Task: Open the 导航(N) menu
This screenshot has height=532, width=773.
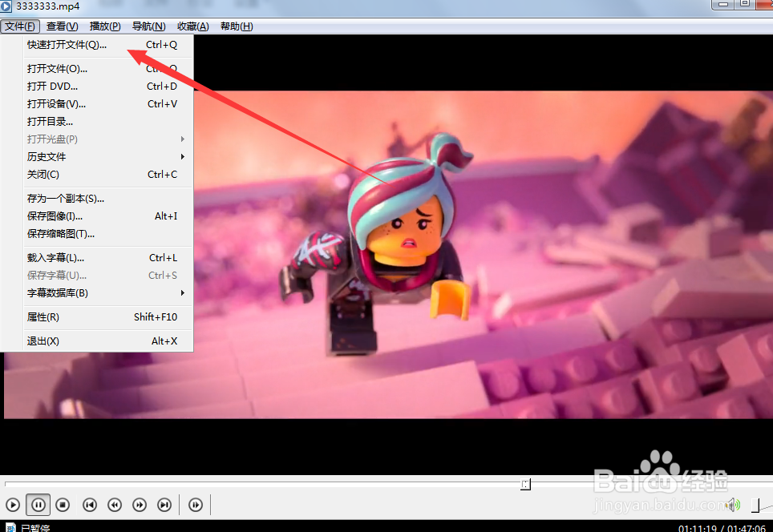Action: pyautogui.click(x=149, y=26)
